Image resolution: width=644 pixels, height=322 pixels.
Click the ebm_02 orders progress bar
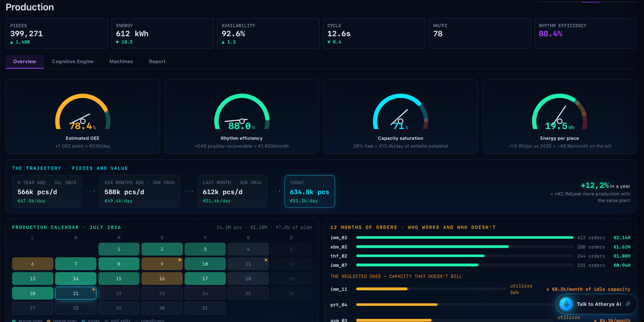coord(465,247)
